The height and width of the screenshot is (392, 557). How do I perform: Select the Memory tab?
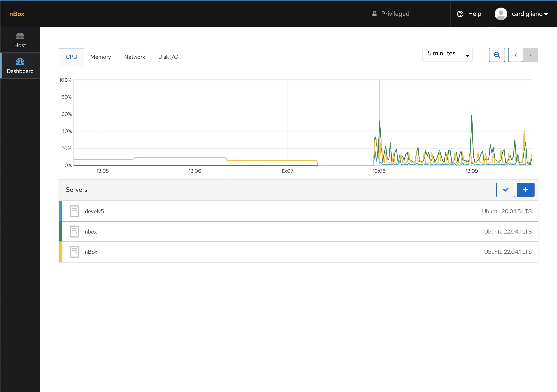[101, 57]
